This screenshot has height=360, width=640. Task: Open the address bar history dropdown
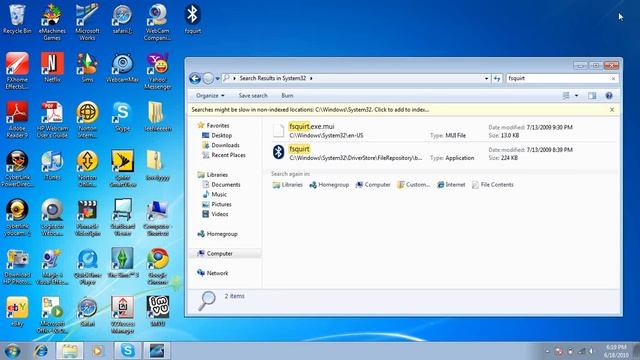pos(487,78)
